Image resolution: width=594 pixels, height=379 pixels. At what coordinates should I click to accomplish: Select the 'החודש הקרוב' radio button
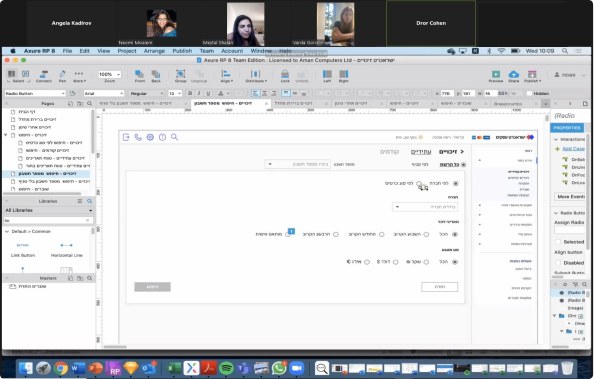pos(381,235)
